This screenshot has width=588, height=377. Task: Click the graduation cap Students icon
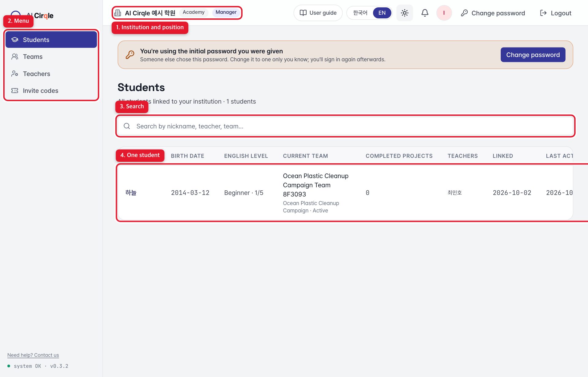click(15, 40)
